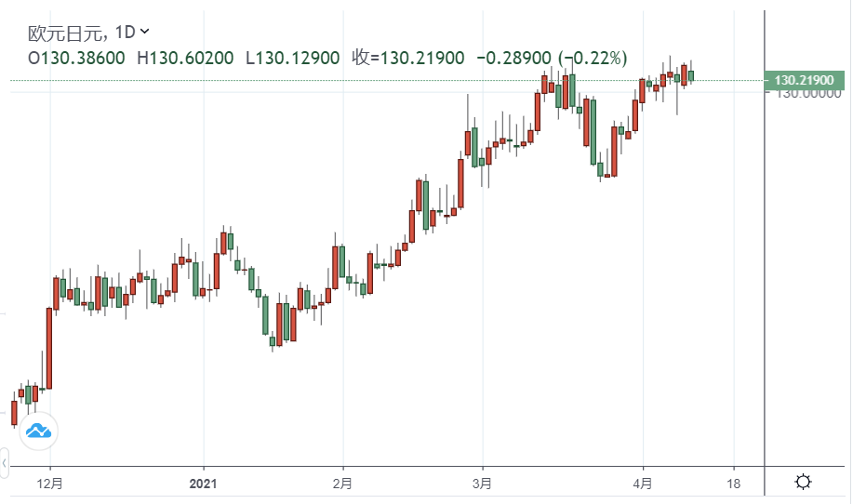Image resolution: width=853 pixels, height=504 pixels.
Task: Expand the left side panel arrow
Action: coord(5,460)
